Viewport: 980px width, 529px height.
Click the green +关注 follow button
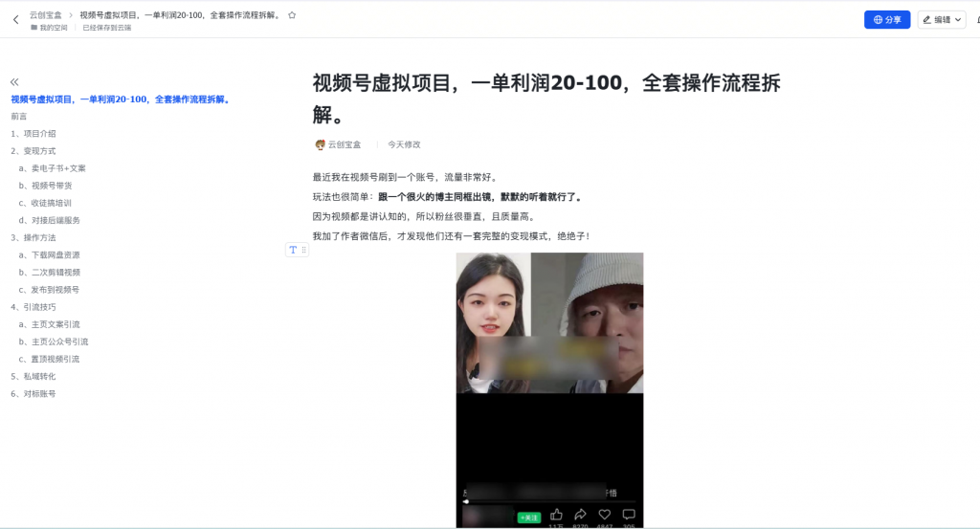(528, 518)
